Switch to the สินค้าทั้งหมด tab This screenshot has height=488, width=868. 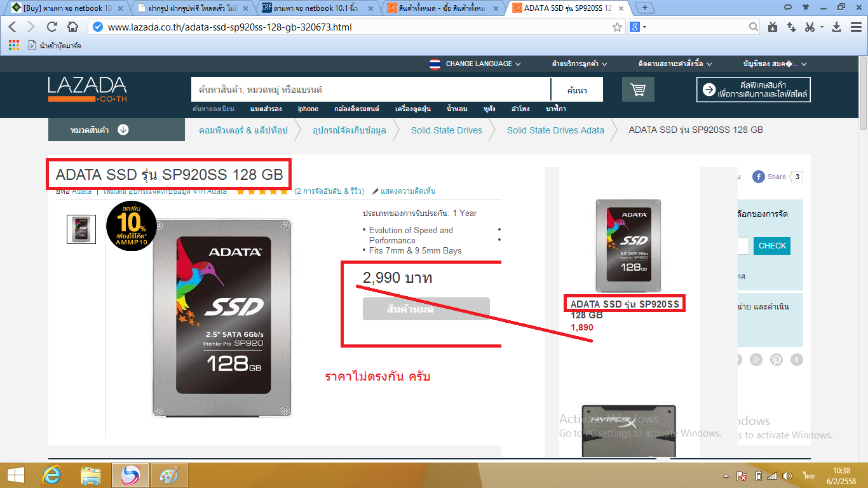[442, 8]
